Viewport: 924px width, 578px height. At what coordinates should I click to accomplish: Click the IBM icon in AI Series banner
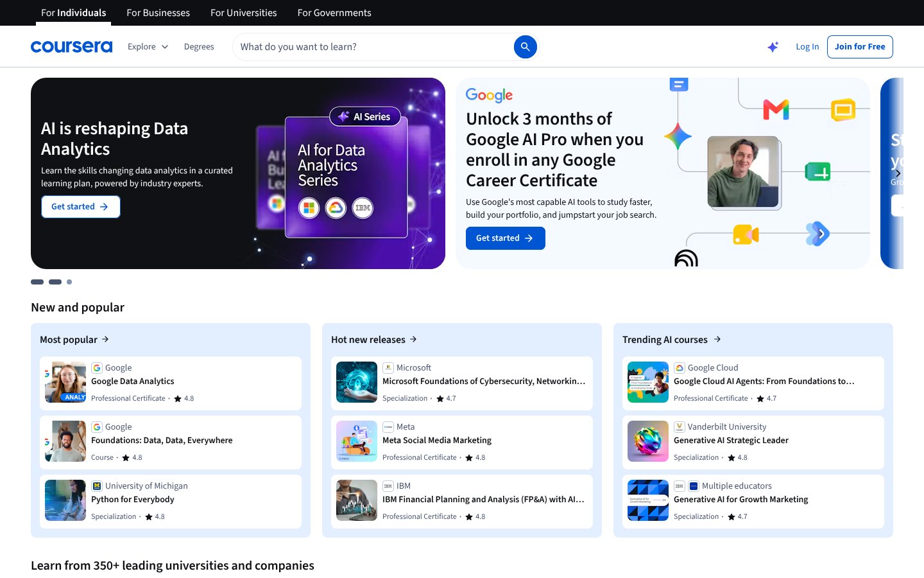(x=363, y=208)
